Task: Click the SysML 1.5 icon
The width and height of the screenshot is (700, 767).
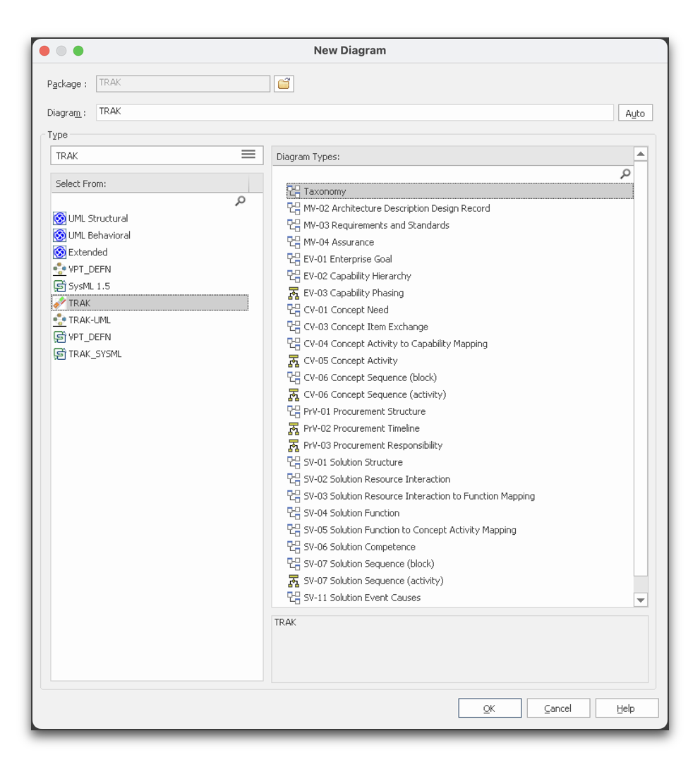Action: pyautogui.click(x=60, y=286)
